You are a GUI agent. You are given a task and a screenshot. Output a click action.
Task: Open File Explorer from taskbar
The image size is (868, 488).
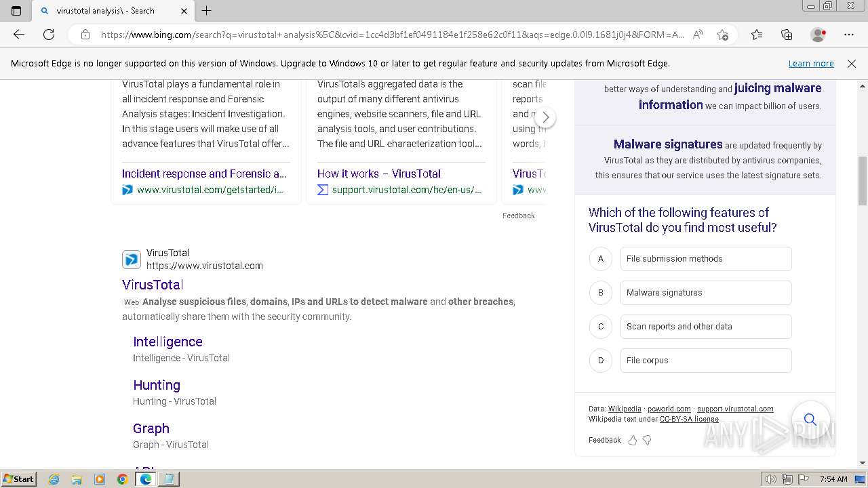point(77,479)
